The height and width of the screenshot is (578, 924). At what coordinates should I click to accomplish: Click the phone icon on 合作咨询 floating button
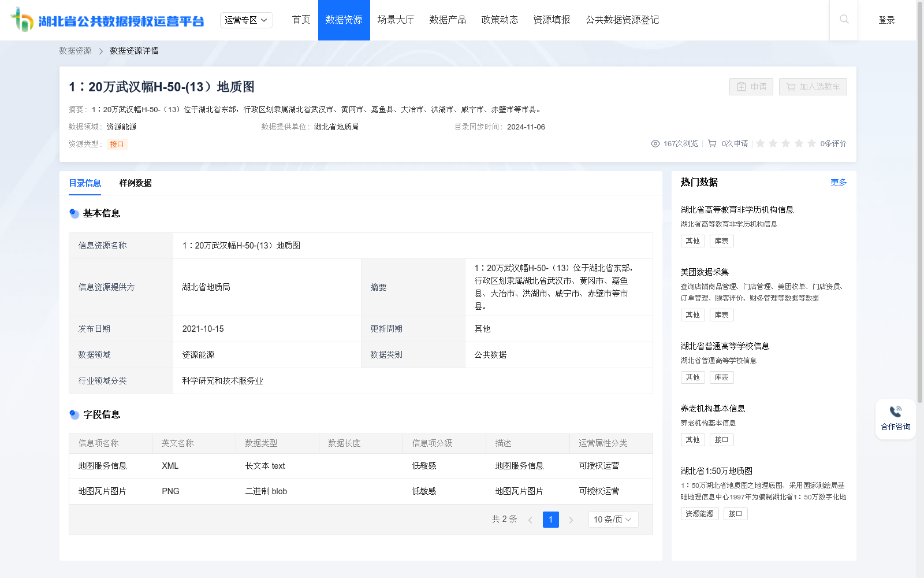coord(895,410)
